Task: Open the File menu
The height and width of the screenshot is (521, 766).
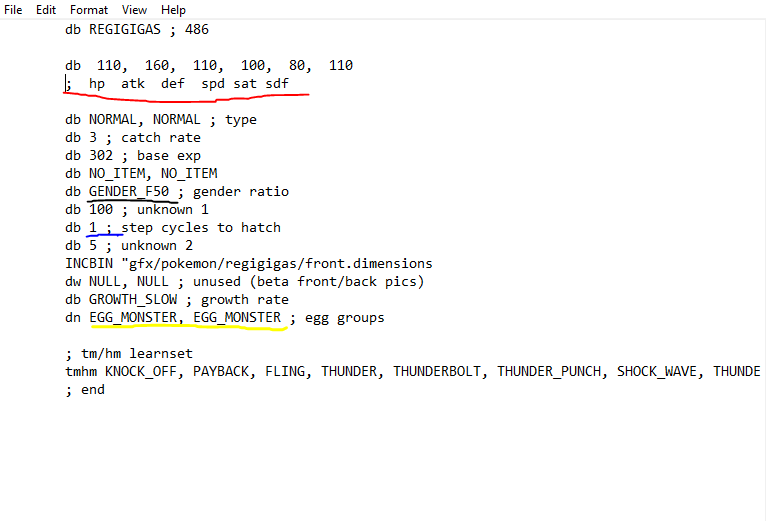Action: [x=13, y=10]
